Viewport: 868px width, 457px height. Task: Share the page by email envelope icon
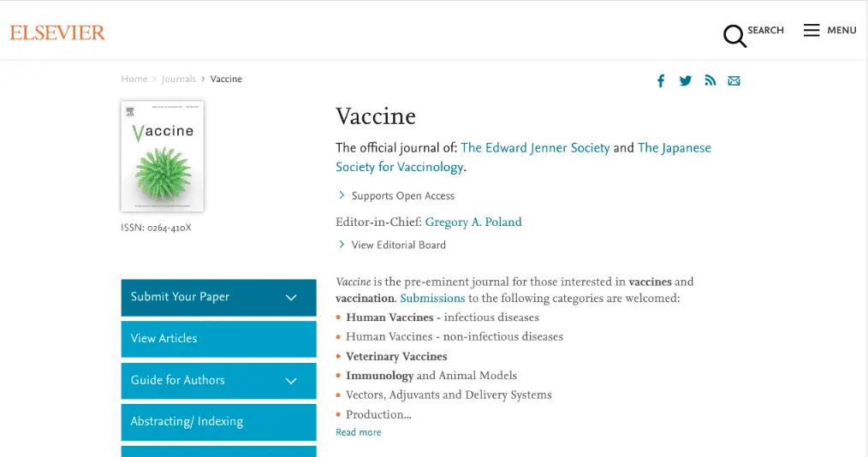[x=734, y=80]
